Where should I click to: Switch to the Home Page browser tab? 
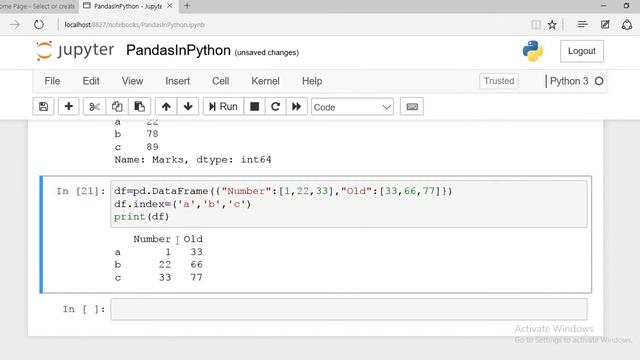[38, 6]
